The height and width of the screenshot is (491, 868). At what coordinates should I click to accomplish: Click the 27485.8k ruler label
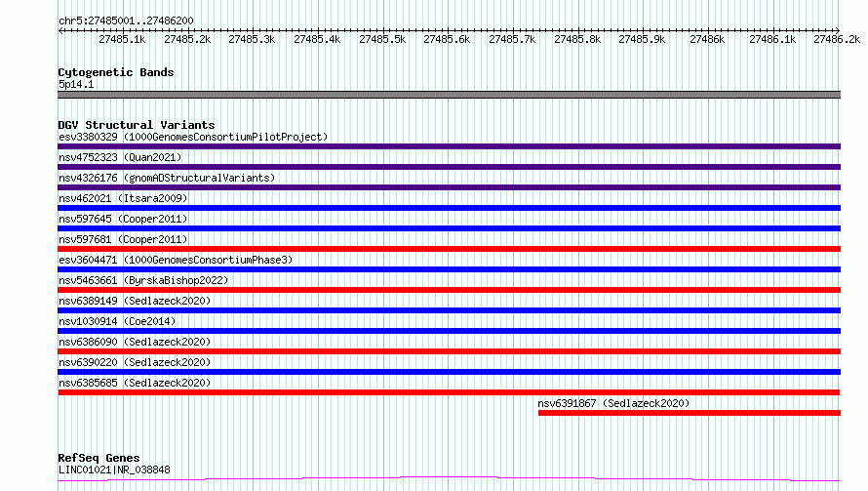tap(577, 39)
